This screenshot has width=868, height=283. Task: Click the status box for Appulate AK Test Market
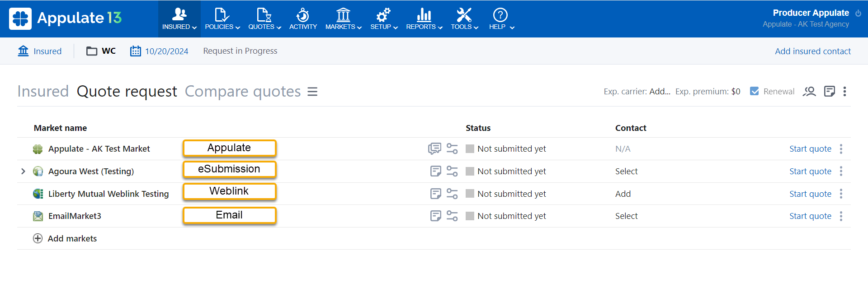(x=470, y=149)
